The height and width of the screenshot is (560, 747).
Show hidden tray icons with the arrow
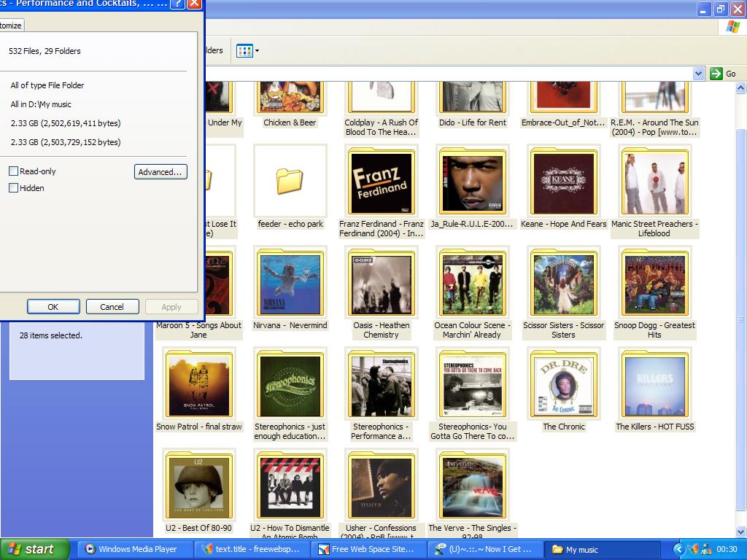click(678, 549)
